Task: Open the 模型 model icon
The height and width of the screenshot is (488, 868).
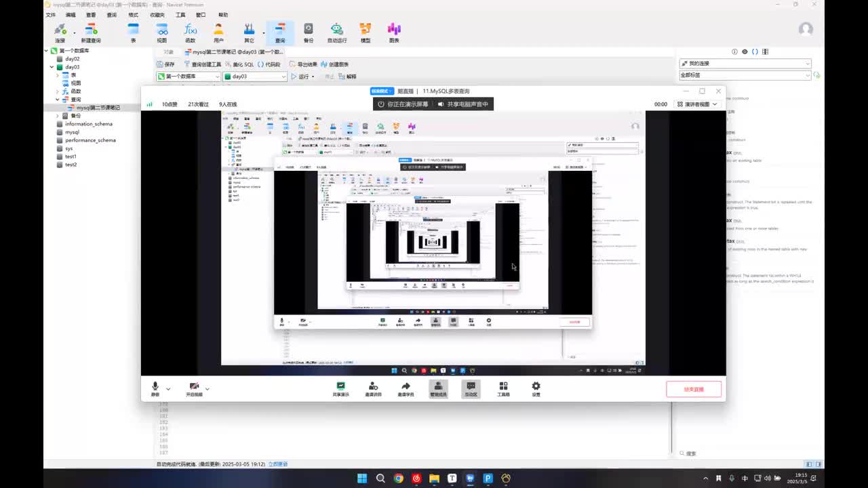Action: pos(366,32)
